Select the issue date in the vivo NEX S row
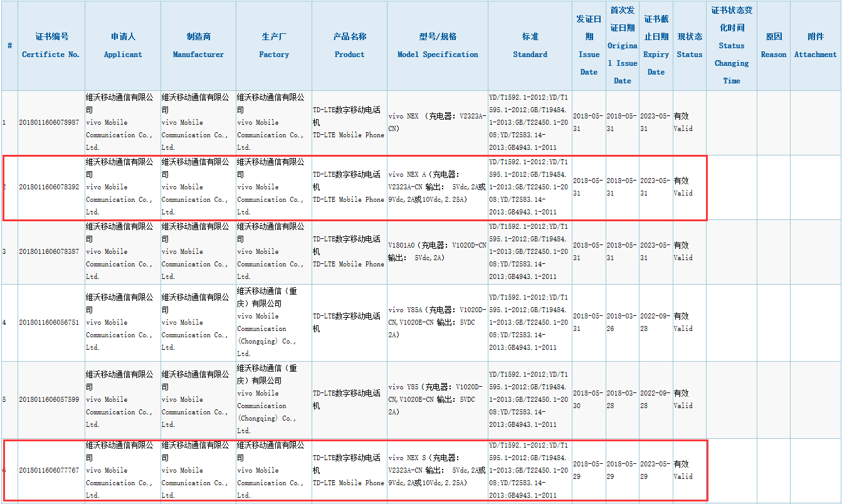 pos(589,471)
